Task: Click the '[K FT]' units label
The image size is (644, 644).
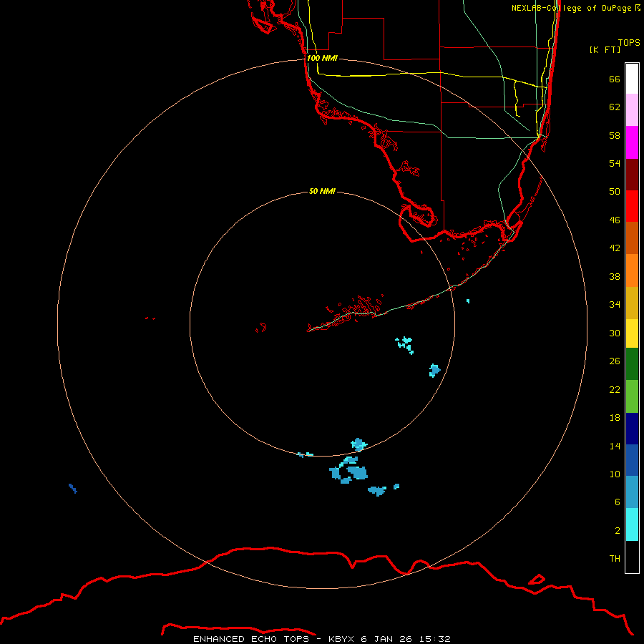Action: [x=605, y=49]
